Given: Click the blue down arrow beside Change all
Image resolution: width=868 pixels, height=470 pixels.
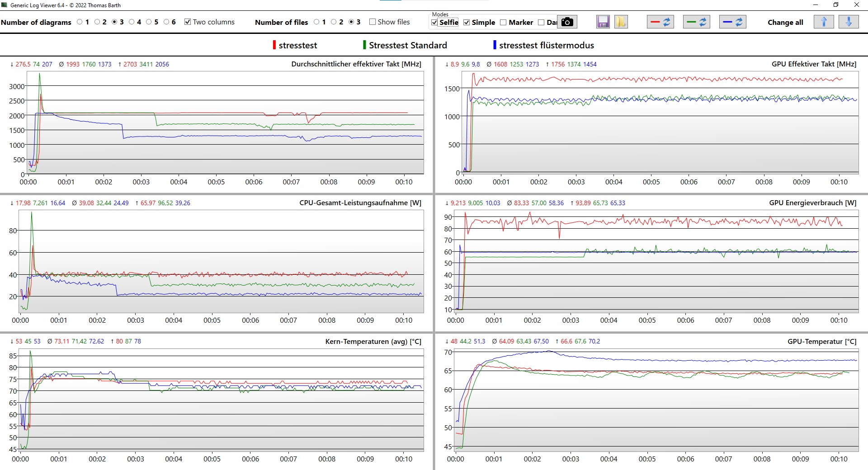Looking at the screenshot, I should (849, 22).
